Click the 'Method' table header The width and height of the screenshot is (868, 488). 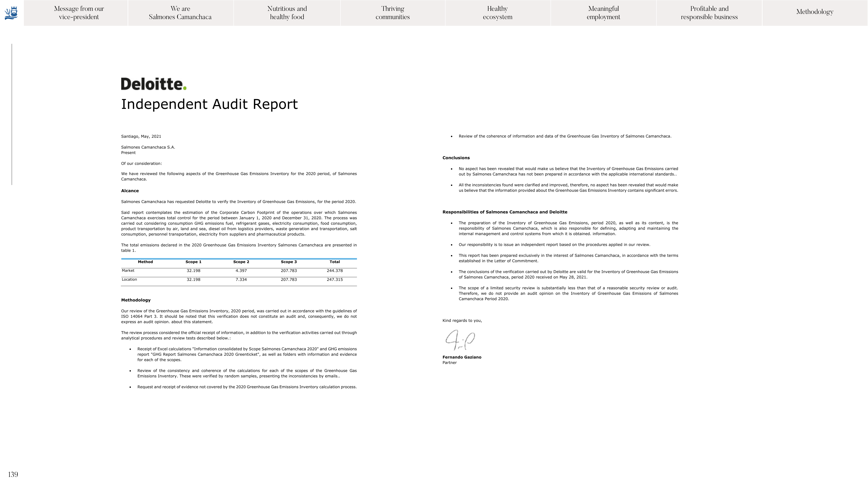pyautogui.click(x=145, y=262)
